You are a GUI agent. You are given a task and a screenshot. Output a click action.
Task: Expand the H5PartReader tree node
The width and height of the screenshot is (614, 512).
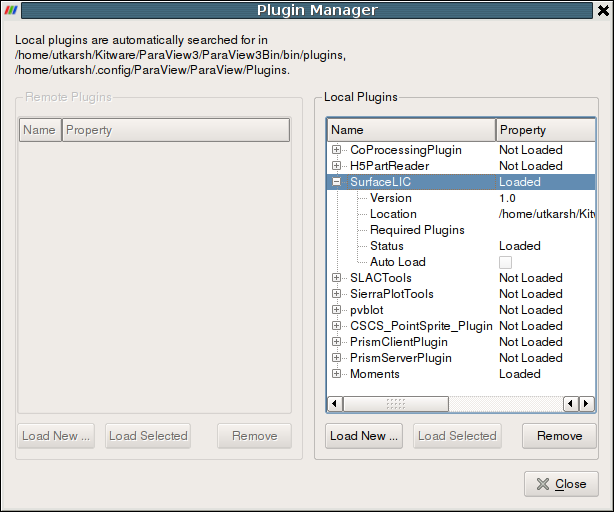(336, 166)
